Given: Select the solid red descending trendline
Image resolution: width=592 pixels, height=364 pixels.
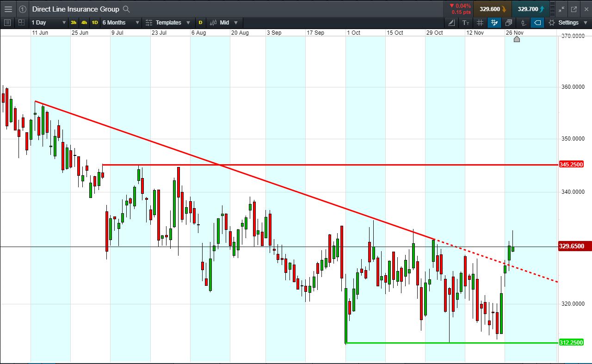Looking at the screenshot, I should coord(234,170).
